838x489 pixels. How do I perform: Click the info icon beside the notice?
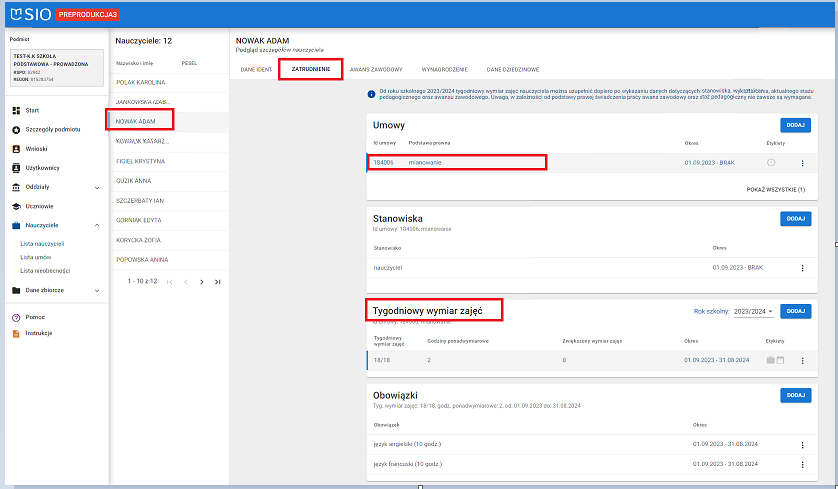[371, 94]
